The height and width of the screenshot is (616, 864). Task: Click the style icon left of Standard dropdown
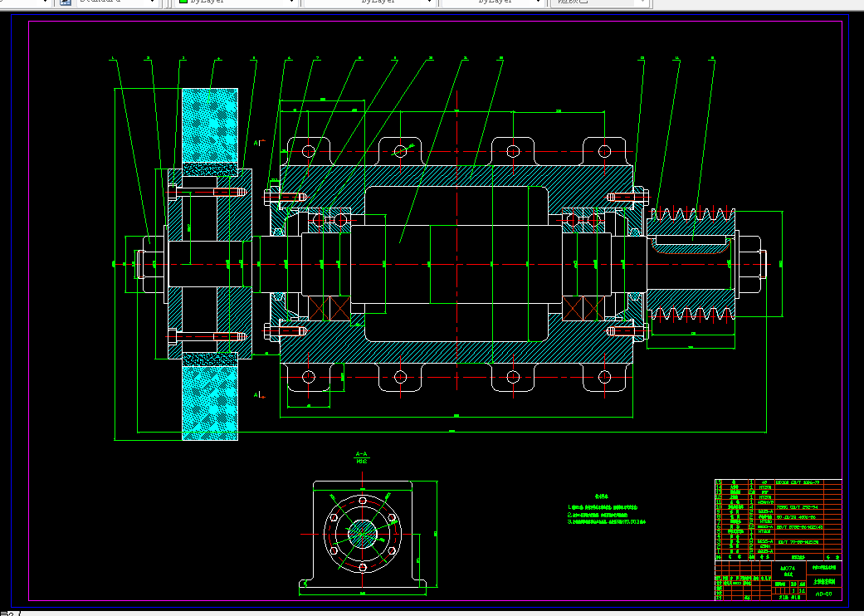(x=65, y=2)
